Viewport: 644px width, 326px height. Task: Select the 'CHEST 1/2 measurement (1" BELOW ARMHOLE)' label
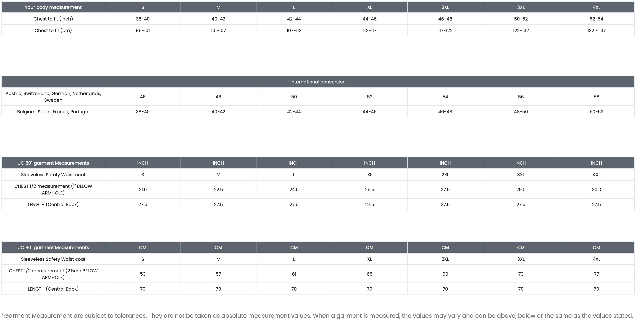[x=53, y=190]
